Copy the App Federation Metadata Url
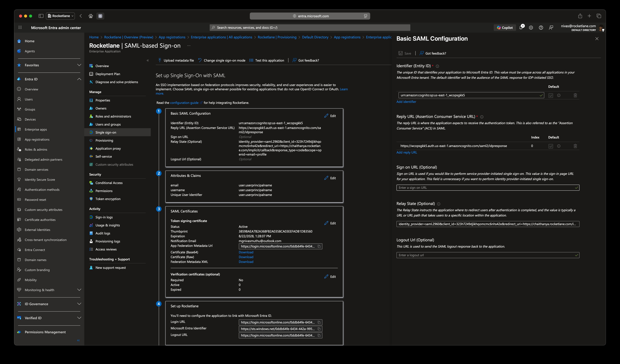 click(319, 246)
